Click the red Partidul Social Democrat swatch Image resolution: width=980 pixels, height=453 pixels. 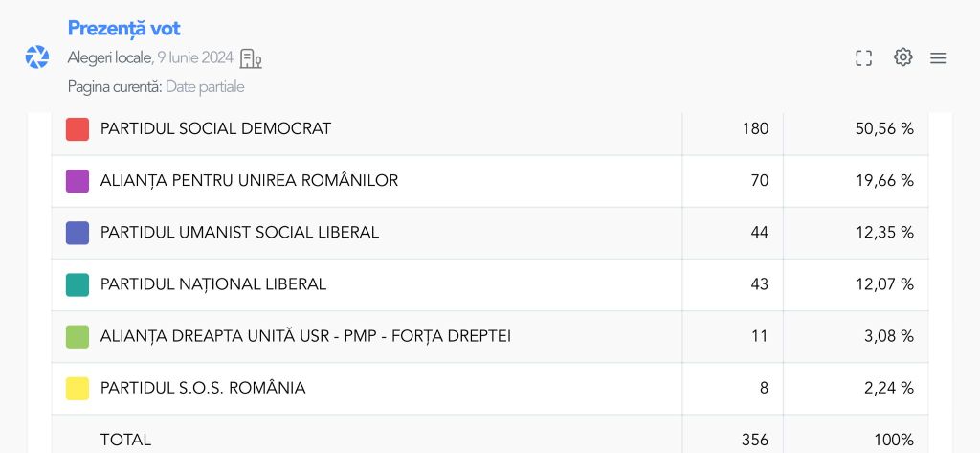78,129
